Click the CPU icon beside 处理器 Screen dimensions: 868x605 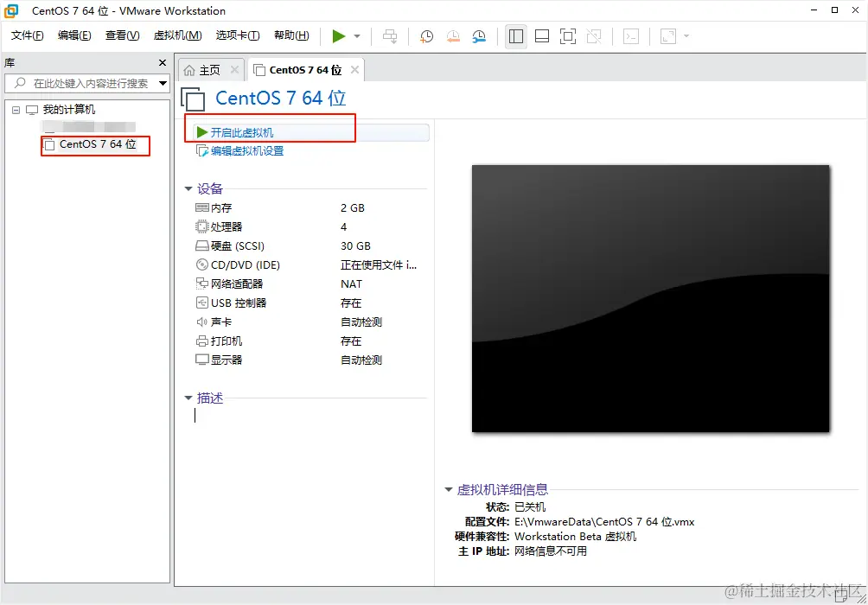coord(202,227)
